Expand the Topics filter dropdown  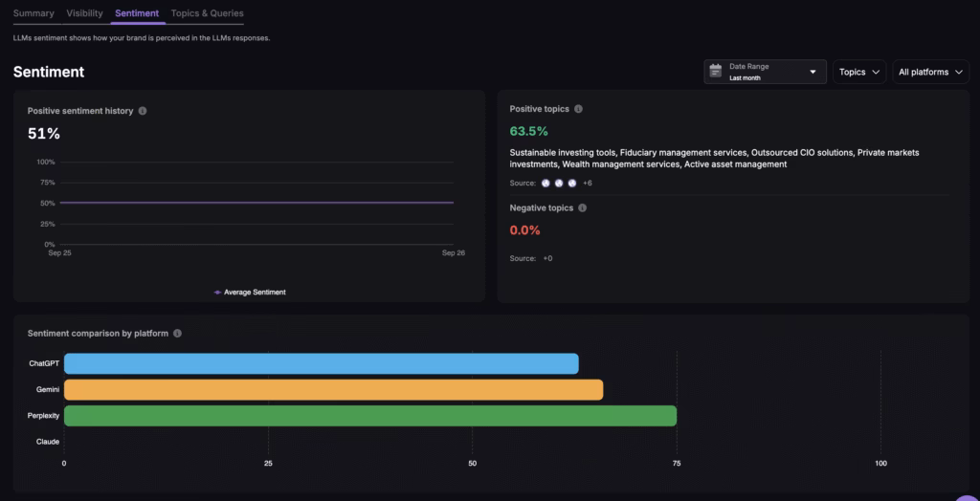pyautogui.click(x=858, y=72)
